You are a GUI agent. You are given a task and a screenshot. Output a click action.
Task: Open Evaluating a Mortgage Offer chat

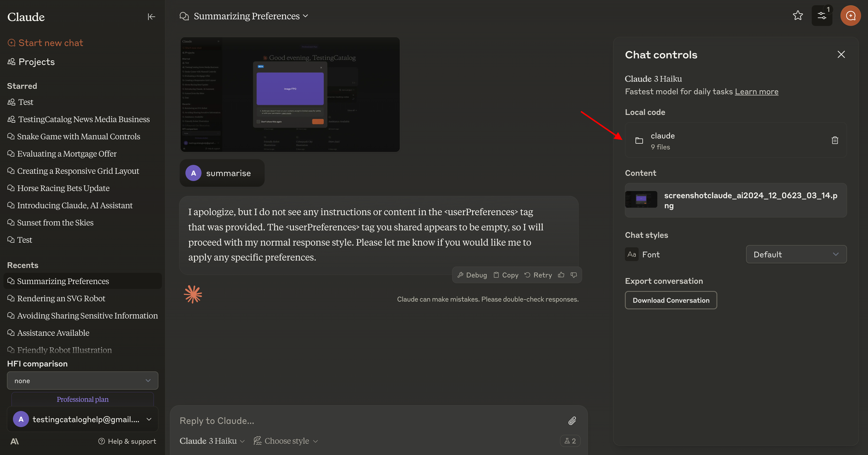tap(62, 154)
